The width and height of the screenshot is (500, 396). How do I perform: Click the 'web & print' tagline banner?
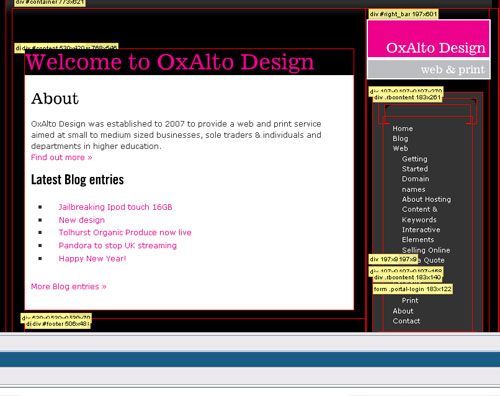(429, 69)
